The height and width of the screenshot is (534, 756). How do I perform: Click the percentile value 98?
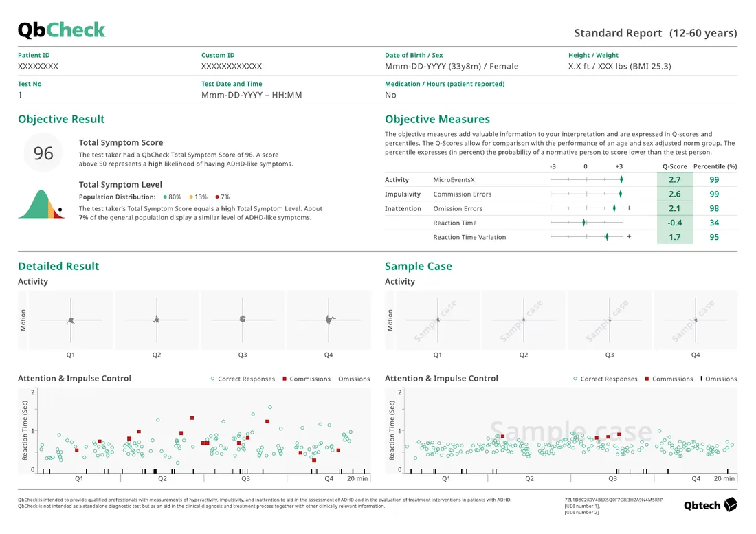click(714, 209)
